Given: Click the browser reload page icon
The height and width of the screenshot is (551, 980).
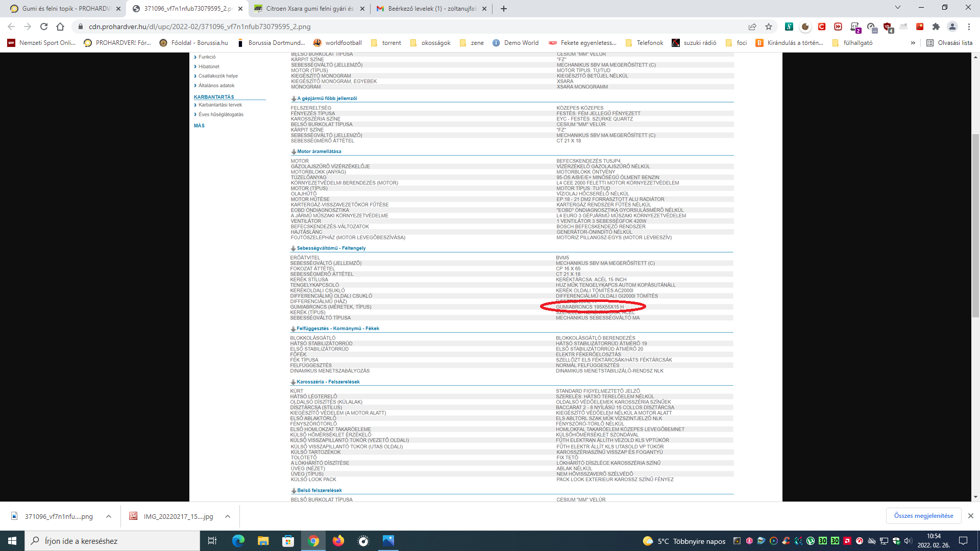Looking at the screenshot, I should pyautogui.click(x=44, y=27).
